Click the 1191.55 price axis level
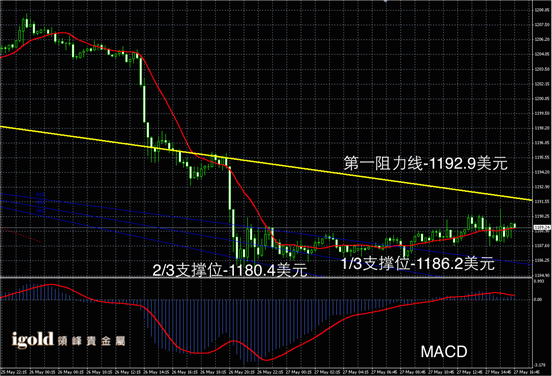The image size is (552, 376). 542,202
